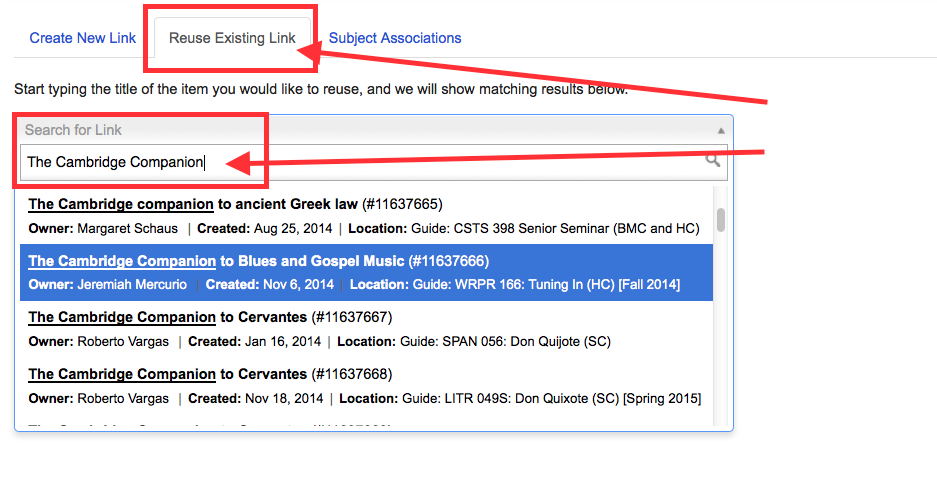Click the search magnifier icon
937x484 pixels.
[x=712, y=160]
